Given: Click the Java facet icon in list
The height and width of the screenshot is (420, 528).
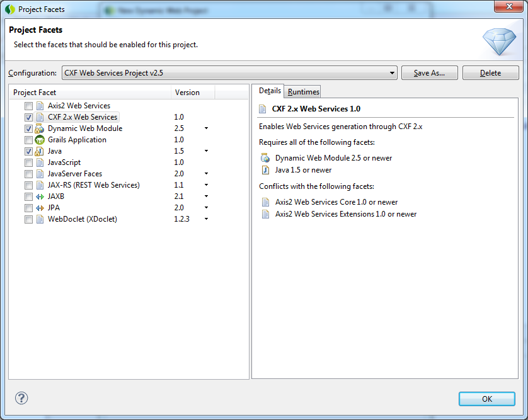Looking at the screenshot, I should click(40, 151).
